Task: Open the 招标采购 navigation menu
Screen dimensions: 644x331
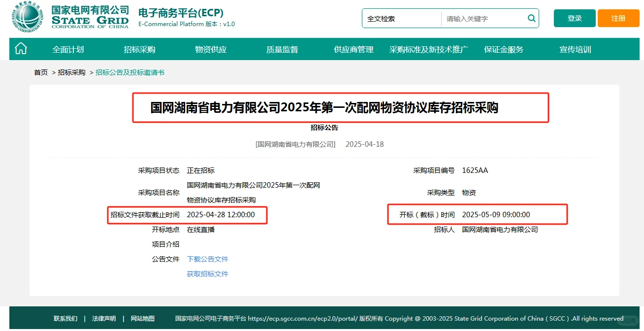Action: click(138, 49)
